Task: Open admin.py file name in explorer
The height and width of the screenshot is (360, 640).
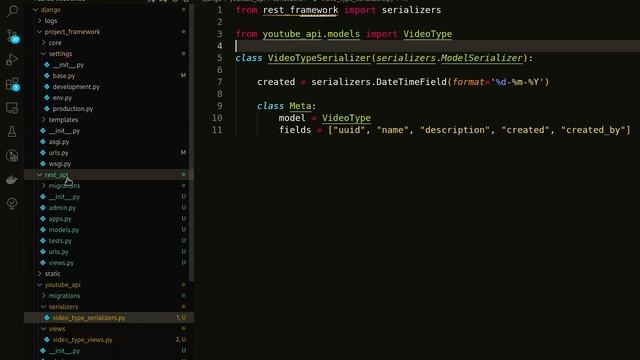Action: point(62,208)
